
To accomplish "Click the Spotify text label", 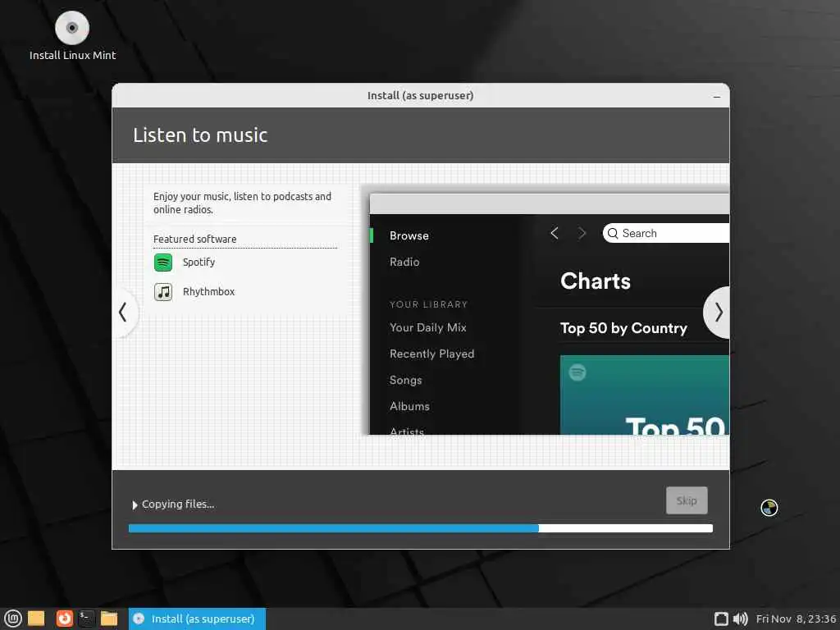I will click(199, 262).
